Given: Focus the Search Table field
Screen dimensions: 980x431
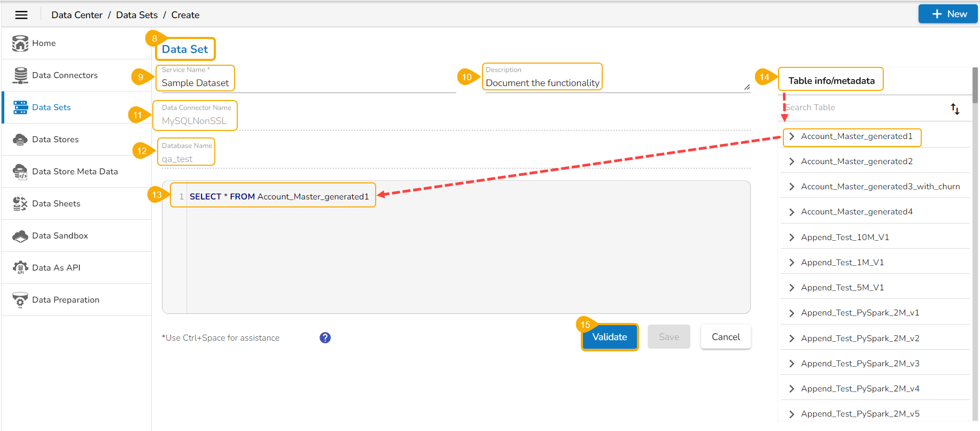Looking at the screenshot, I should tap(863, 107).
